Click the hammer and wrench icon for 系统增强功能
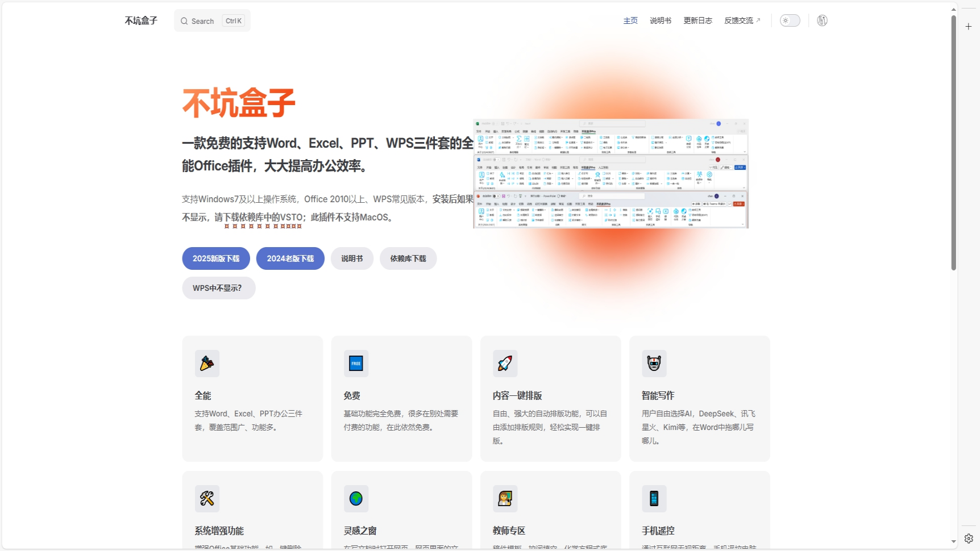The width and height of the screenshot is (980, 551). [207, 499]
